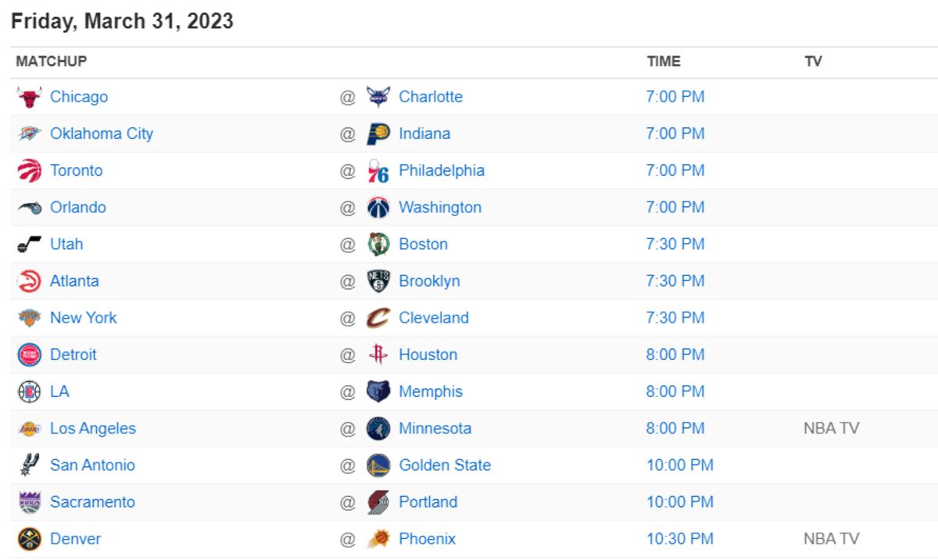Click the Portland Trail Blazers logo

(x=378, y=501)
